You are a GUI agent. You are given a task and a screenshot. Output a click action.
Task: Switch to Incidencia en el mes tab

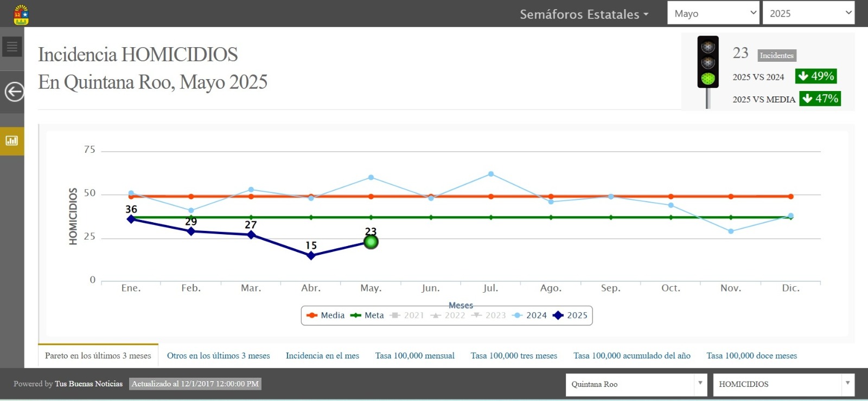click(322, 356)
